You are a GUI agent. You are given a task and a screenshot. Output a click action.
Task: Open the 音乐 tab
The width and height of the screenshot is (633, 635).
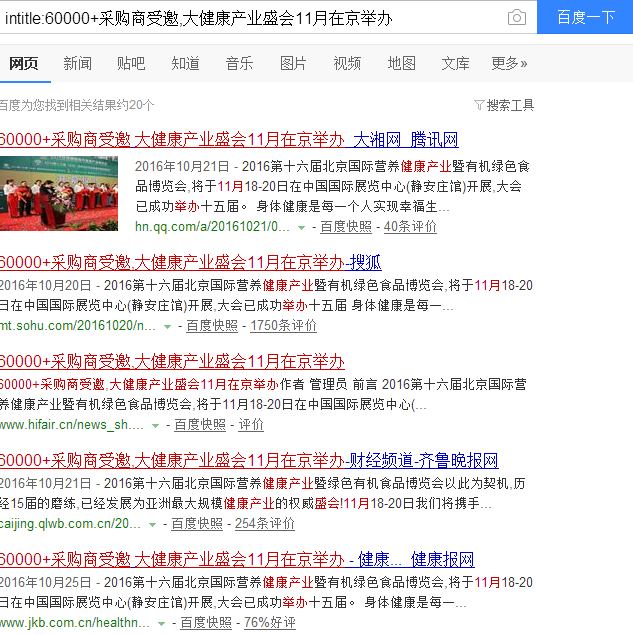239,64
